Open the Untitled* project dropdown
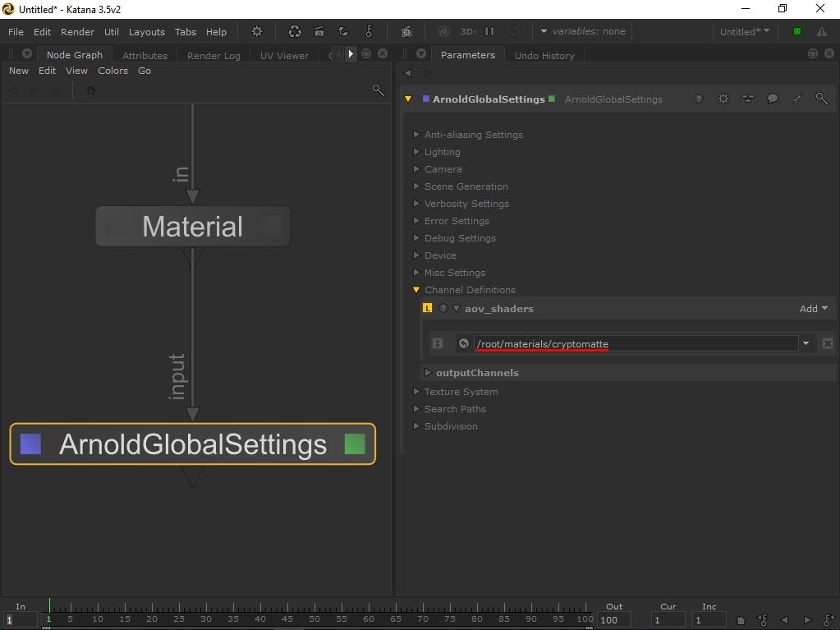This screenshot has width=840, height=630. coord(745,31)
